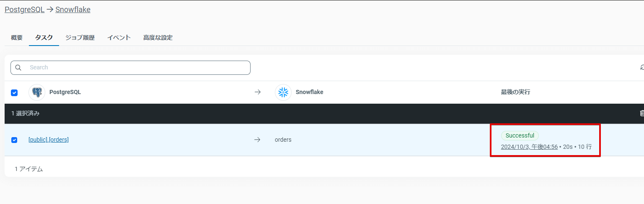
Task: Click the PostgreSQL elephant source icon
Action: click(x=37, y=92)
